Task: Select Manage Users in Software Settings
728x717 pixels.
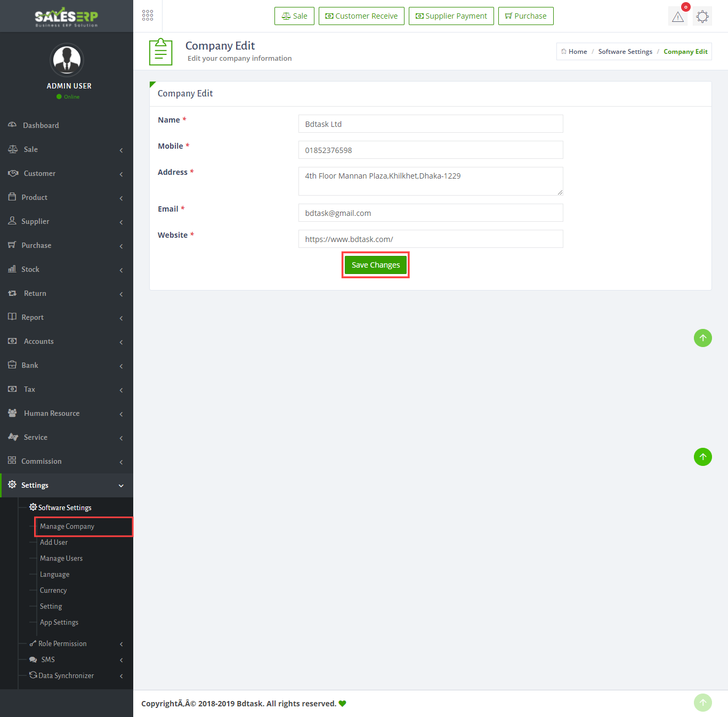Action: click(x=61, y=558)
